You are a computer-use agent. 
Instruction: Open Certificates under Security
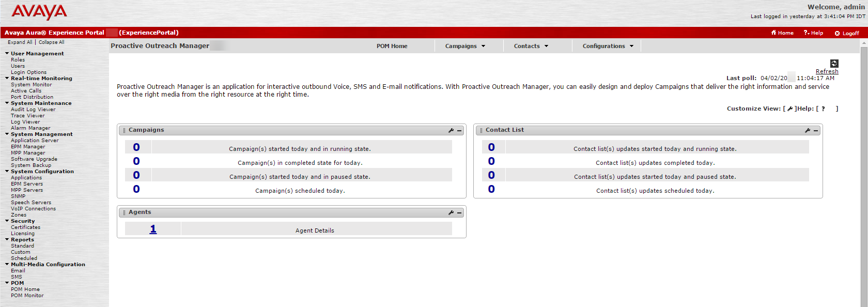click(x=26, y=227)
